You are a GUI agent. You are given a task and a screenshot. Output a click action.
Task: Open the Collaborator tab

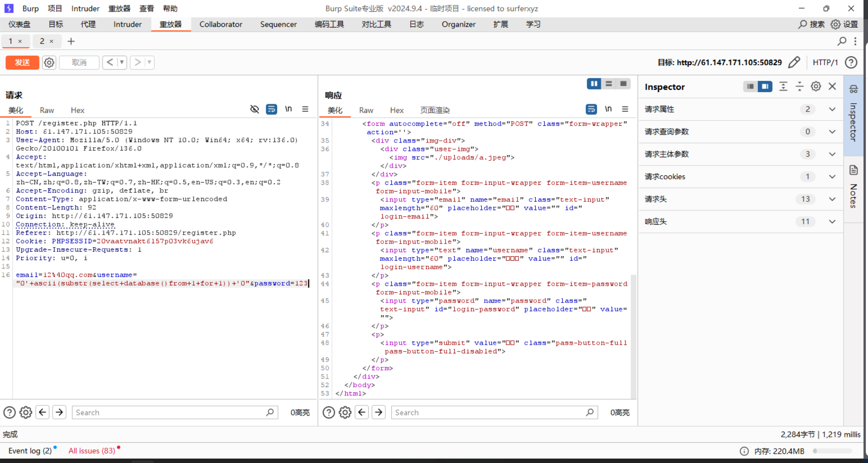click(x=221, y=24)
